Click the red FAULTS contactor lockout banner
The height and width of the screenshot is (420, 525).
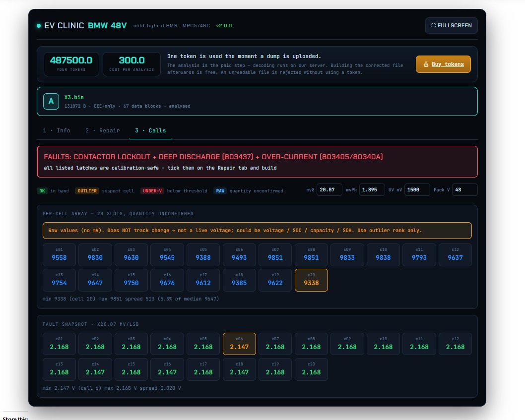pyautogui.click(x=257, y=162)
